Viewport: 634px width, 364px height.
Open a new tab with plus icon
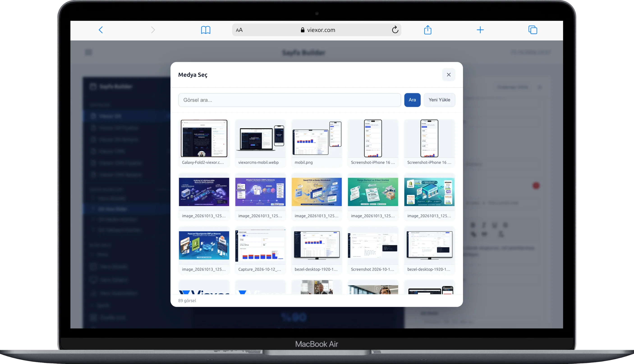point(480,30)
